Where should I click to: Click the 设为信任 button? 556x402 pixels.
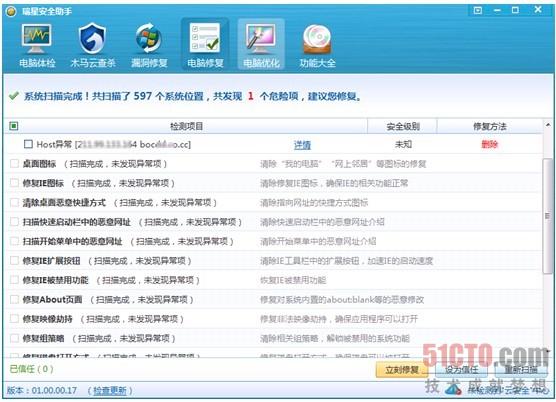pos(461,370)
